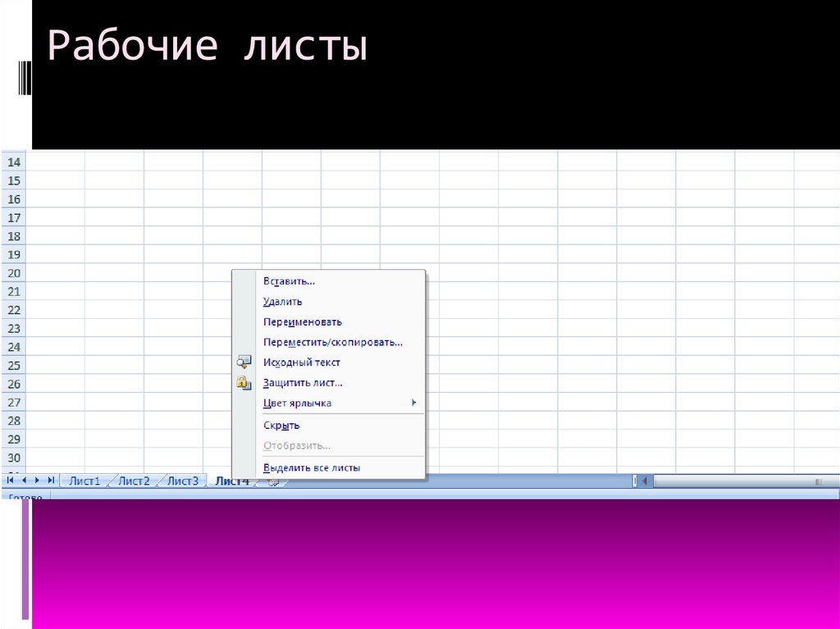Open Переместить/скопировать dialog
This screenshot has width=840, height=629.
[x=331, y=342]
